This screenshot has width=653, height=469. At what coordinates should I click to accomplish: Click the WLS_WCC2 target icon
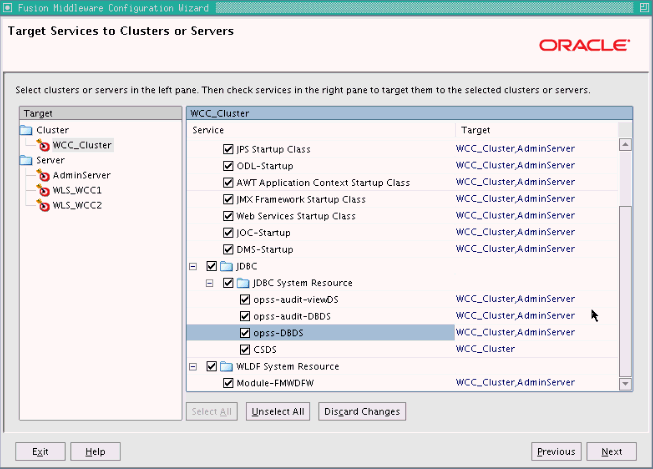43,205
